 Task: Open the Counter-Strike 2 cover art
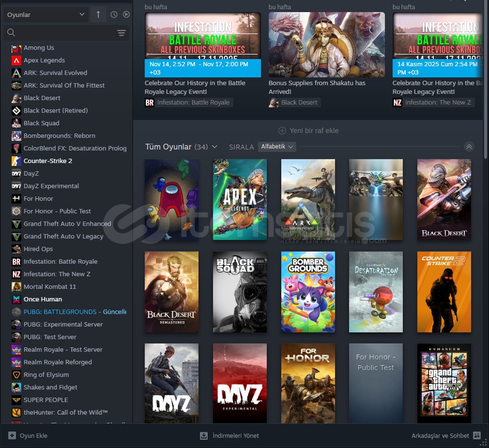[x=444, y=292]
